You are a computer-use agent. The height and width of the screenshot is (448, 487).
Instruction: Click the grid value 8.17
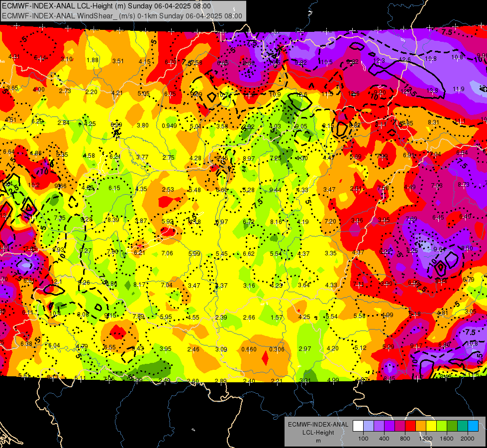139,284
